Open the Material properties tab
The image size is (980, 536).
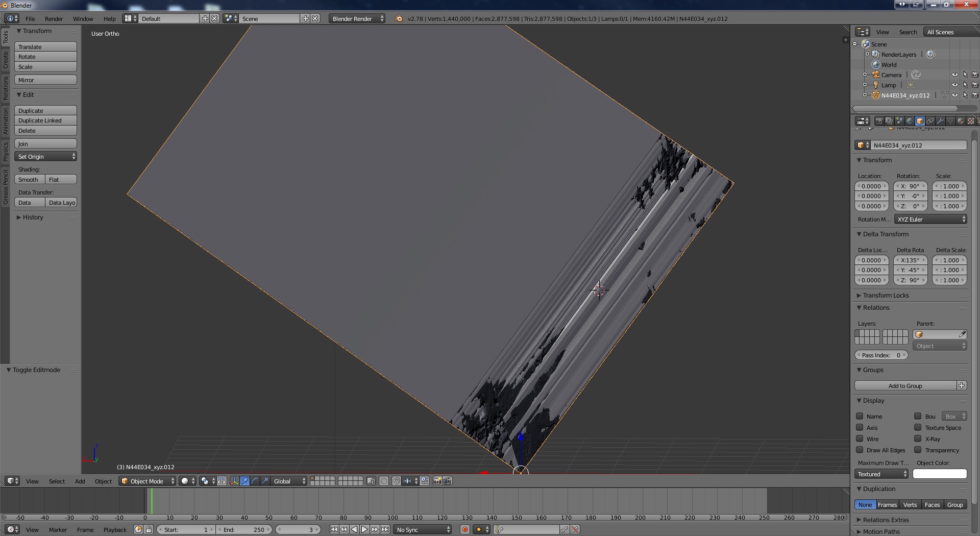[961, 121]
